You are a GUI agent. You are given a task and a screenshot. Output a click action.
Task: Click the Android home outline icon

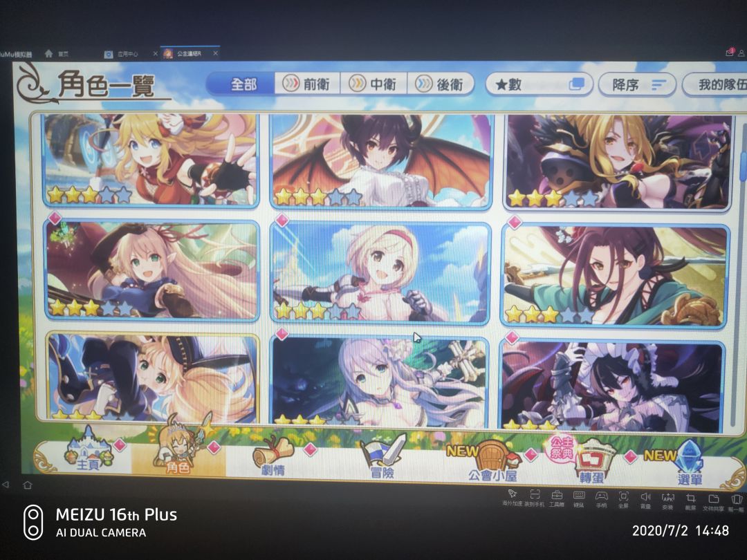(27, 485)
